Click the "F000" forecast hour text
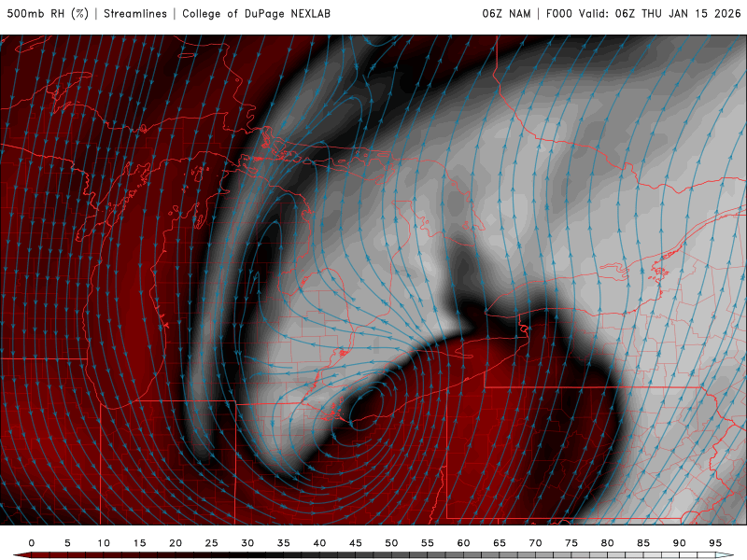 [x=558, y=13]
